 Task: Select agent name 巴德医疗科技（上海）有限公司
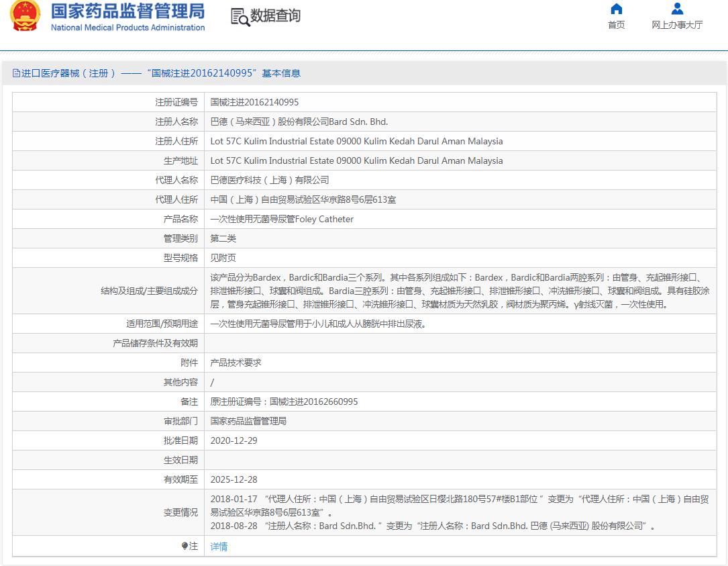click(x=270, y=181)
